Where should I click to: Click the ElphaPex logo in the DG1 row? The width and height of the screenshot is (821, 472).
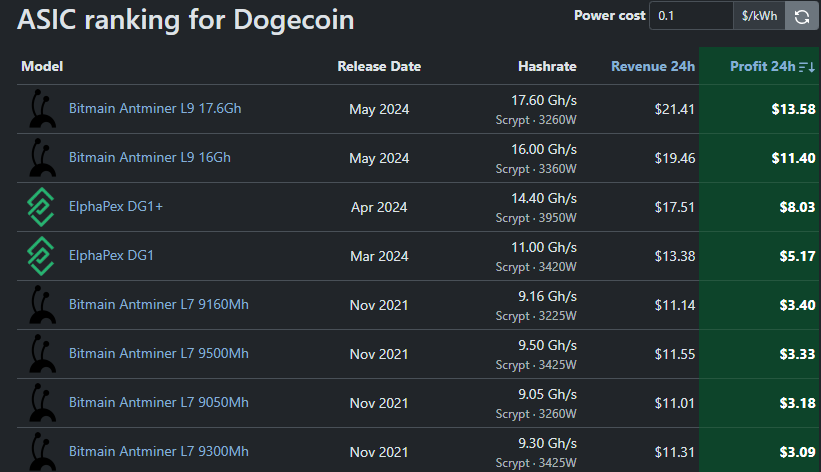tap(41, 256)
